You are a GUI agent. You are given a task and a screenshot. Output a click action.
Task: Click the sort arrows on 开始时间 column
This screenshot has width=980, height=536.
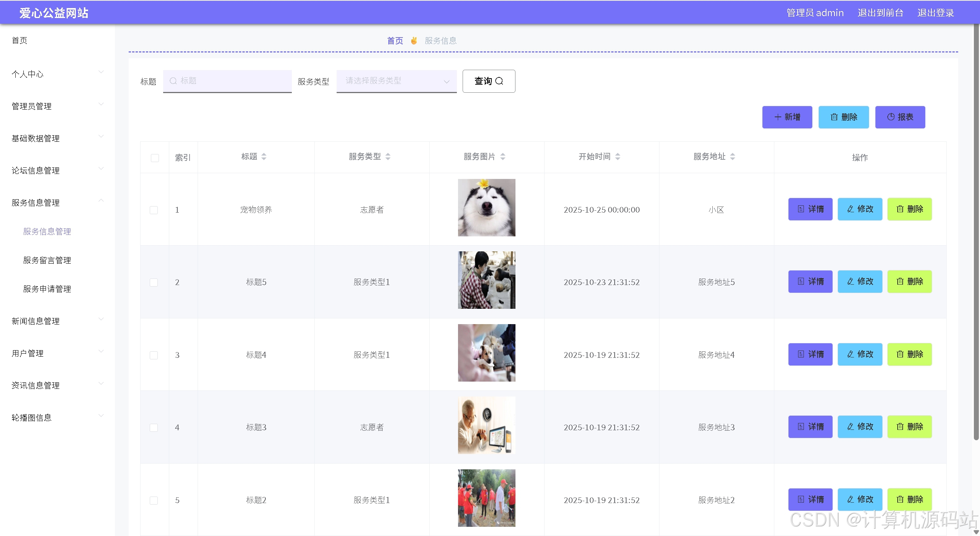pos(618,157)
